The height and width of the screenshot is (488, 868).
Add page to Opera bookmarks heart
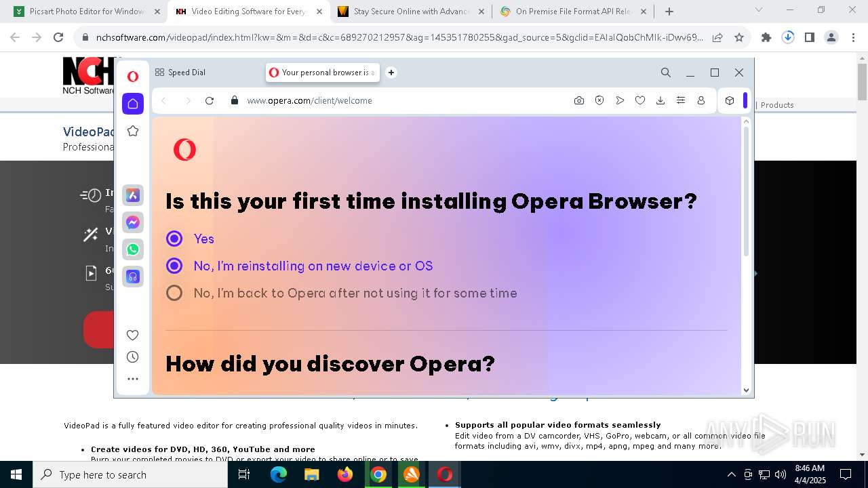click(640, 100)
